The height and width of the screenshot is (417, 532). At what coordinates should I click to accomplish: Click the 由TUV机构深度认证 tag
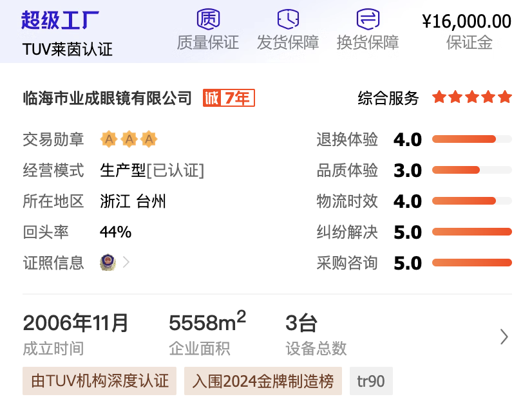click(99, 381)
